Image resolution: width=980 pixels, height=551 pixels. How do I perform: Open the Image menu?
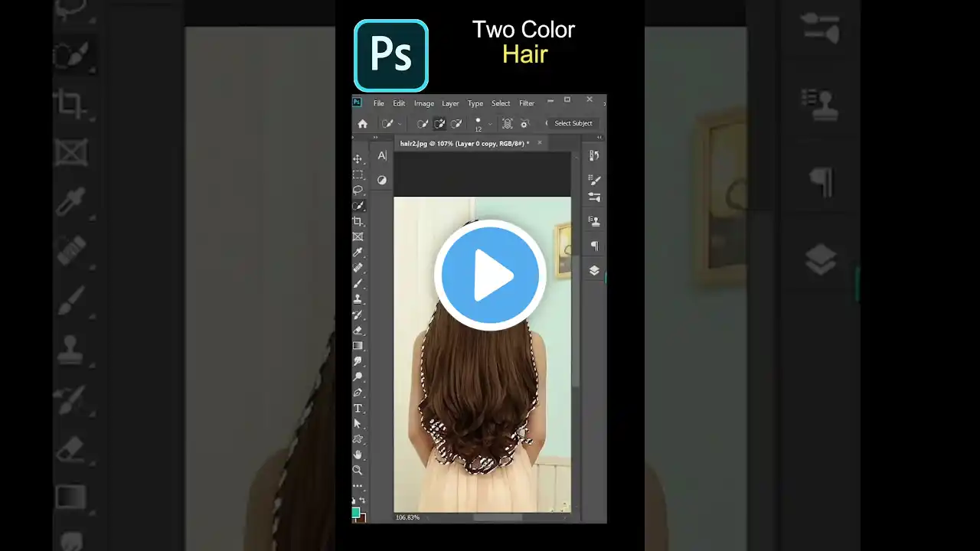tap(424, 103)
